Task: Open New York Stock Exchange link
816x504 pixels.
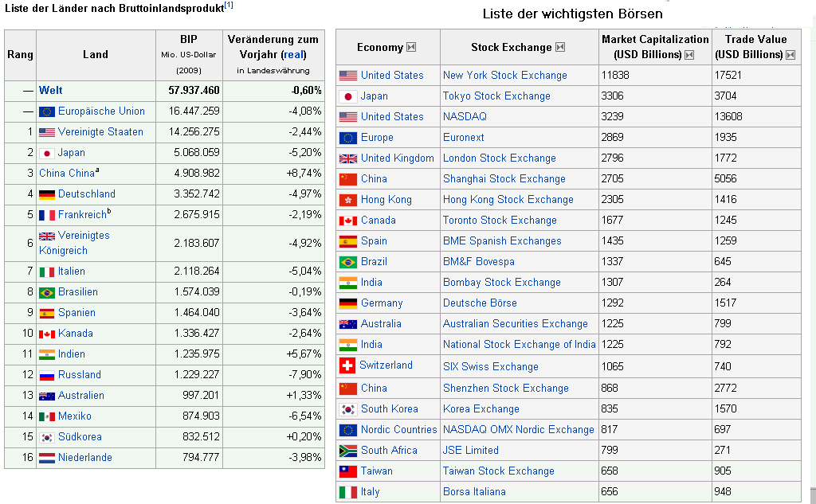Action: [x=504, y=76]
